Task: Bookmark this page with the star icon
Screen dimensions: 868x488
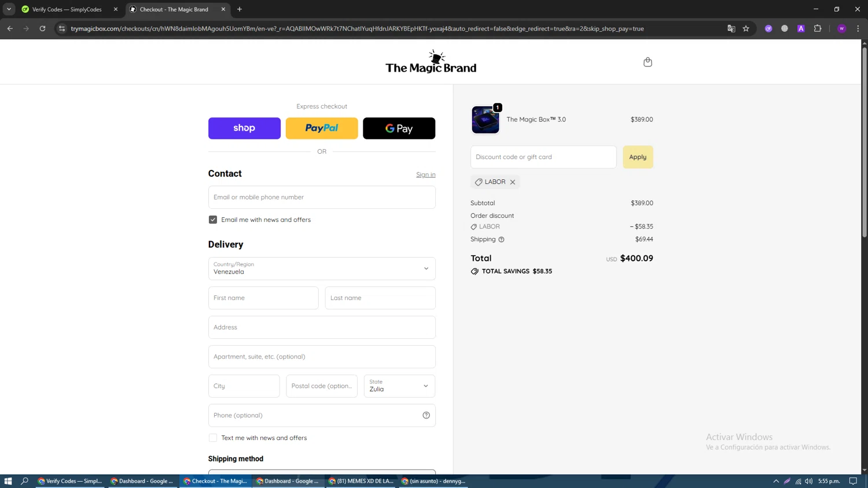Action: tap(746, 28)
